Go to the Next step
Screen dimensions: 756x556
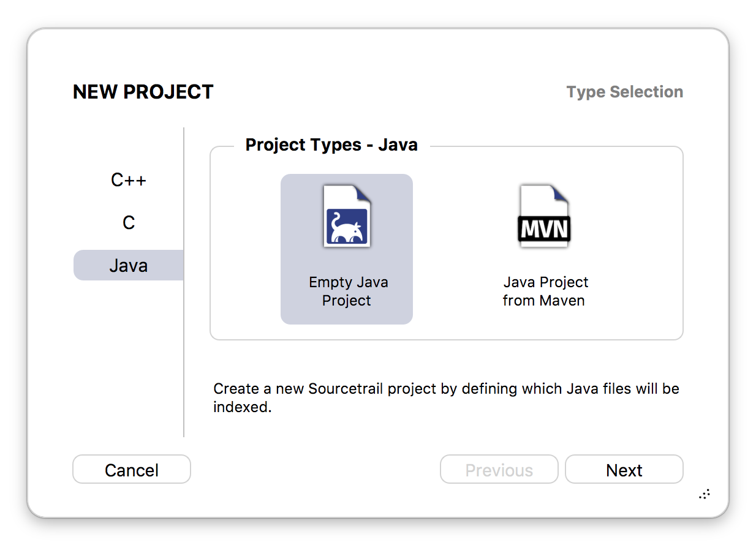624,470
